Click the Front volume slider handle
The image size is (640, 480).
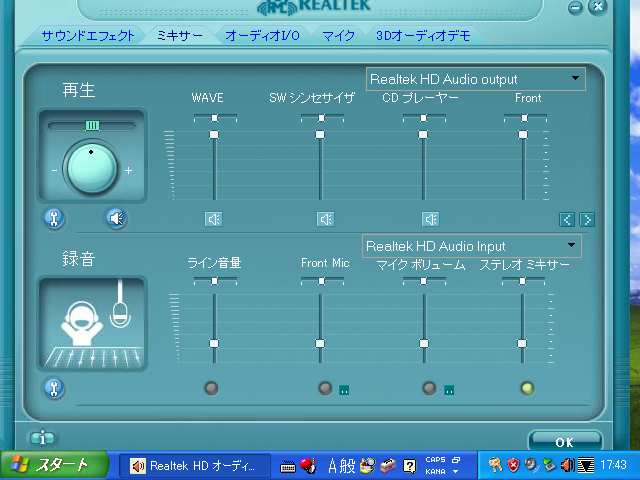tap(523, 134)
